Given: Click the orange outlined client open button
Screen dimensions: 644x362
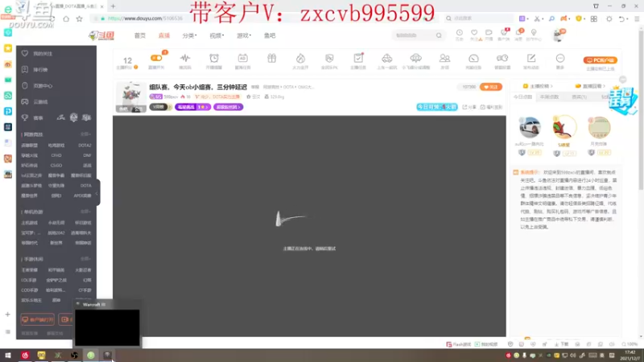Looking at the screenshot, I should click(x=37, y=319).
